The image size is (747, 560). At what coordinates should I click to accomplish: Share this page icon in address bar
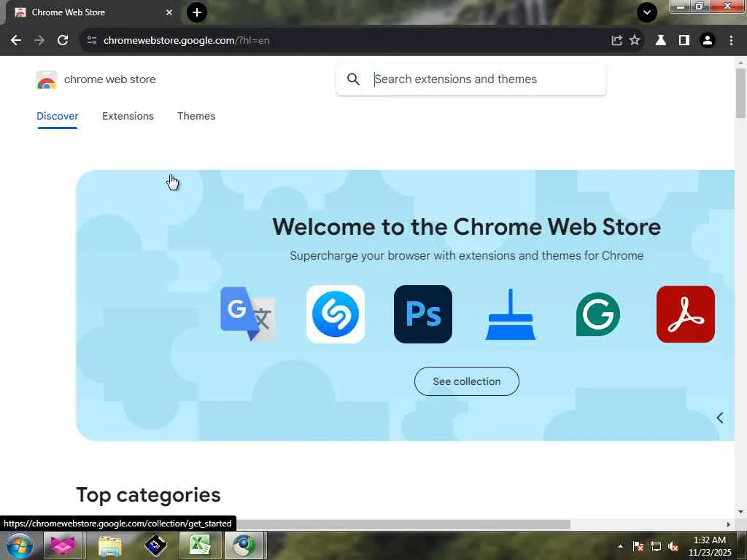click(x=616, y=41)
